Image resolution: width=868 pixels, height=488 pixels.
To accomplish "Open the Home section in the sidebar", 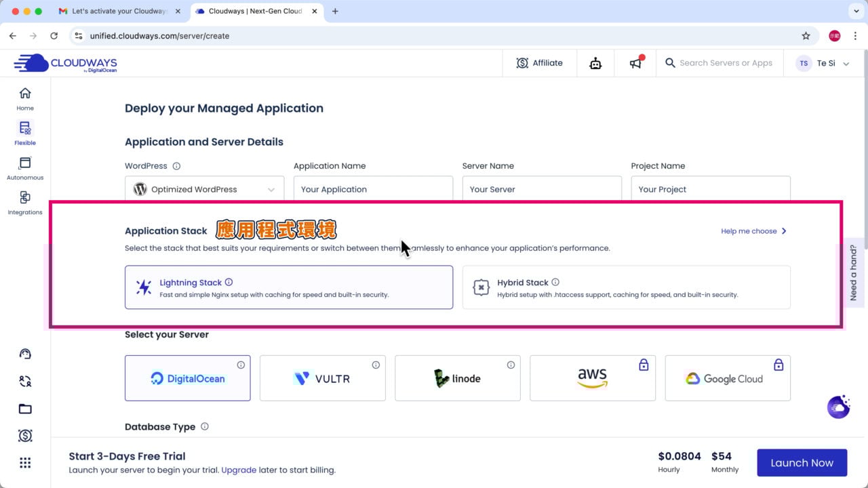I will point(24,98).
